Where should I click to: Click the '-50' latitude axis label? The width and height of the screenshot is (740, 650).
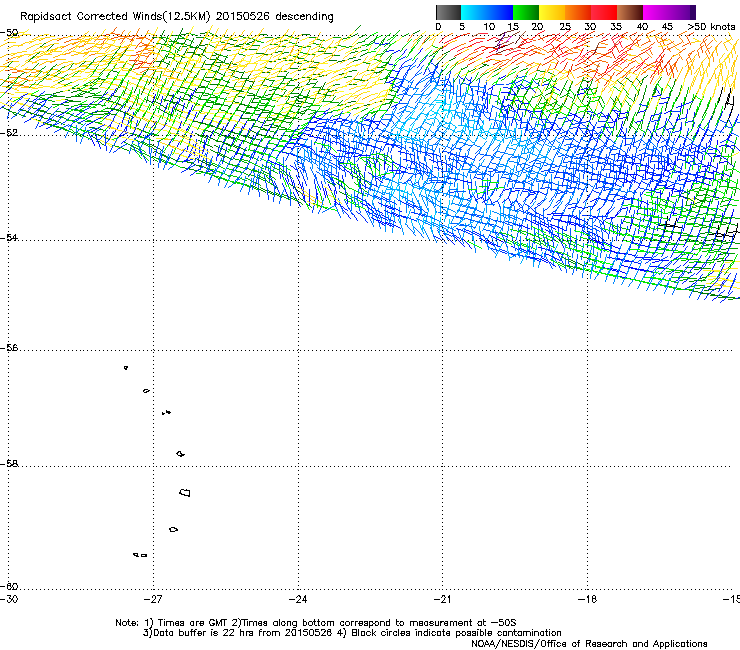pyautogui.click(x=9, y=33)
